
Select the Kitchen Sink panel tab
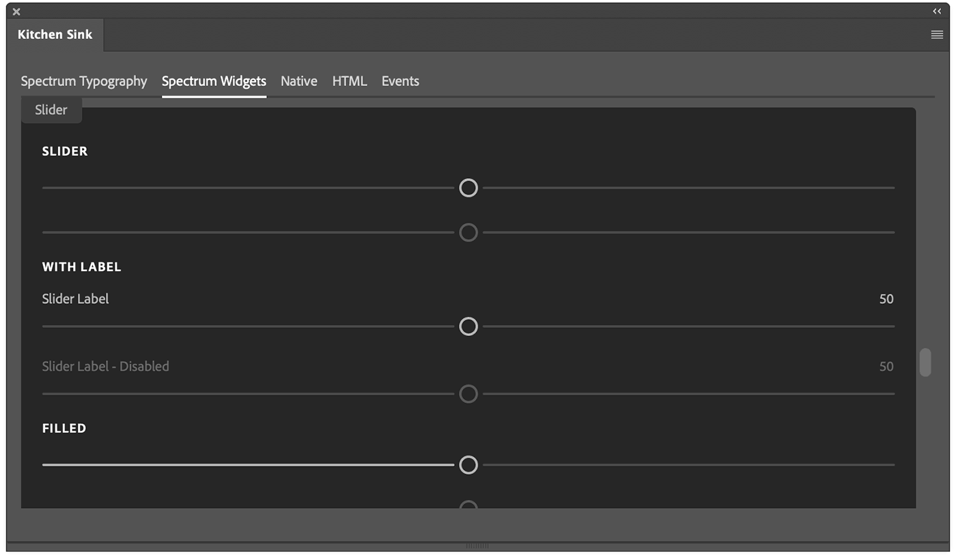(x=55, y=35)
